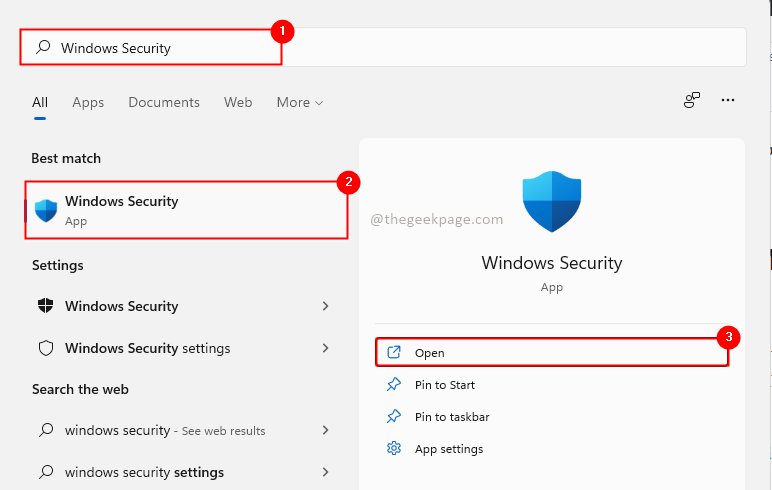Click the Windows Security search text field
This screenshot has width=772, height=490.
click(x=383, y=47)
